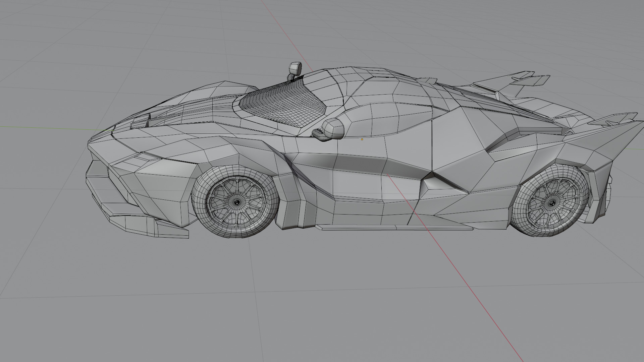Viewport: 644px width, 362px height.
Task: Select the front wheel's hub center
Action: 237,202
